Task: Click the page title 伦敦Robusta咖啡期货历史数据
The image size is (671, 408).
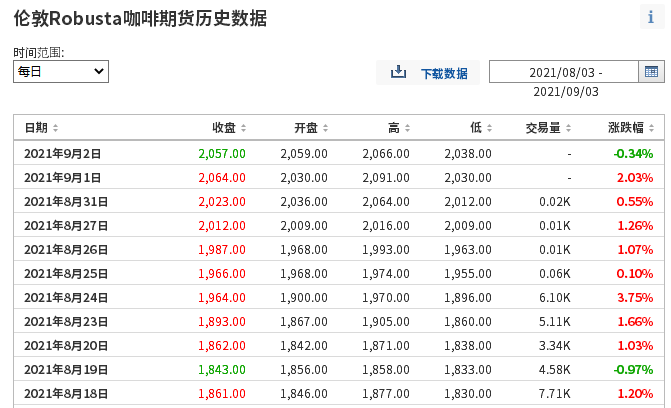Action: point(140,19)
